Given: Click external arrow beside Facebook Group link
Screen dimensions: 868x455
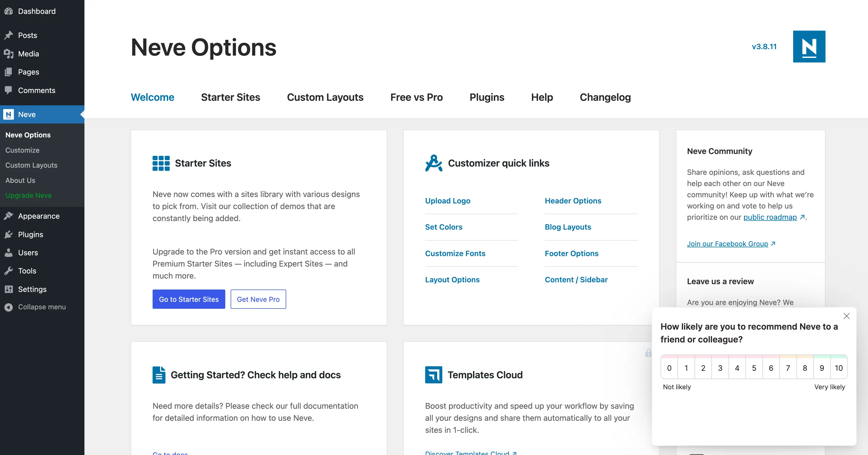Looking at the screenshot, I should (773, 244).
